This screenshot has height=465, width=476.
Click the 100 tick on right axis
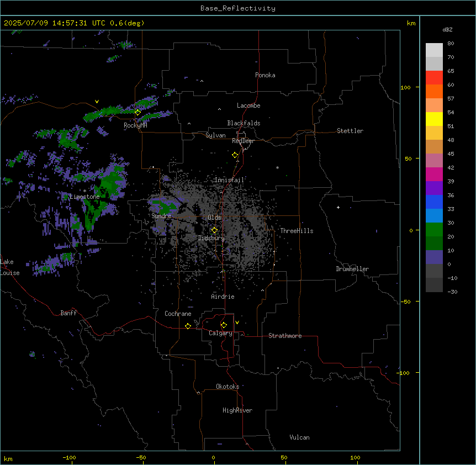(405, 87)
